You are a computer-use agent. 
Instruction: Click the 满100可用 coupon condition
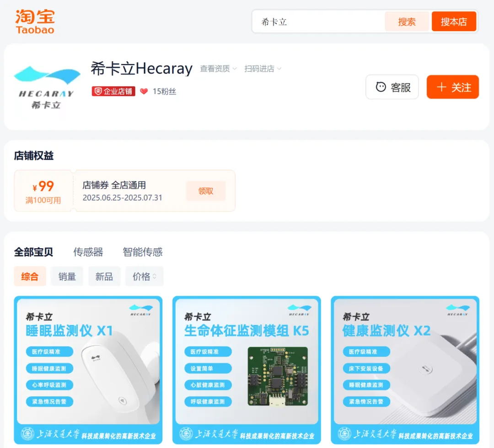tap(43, 200)
